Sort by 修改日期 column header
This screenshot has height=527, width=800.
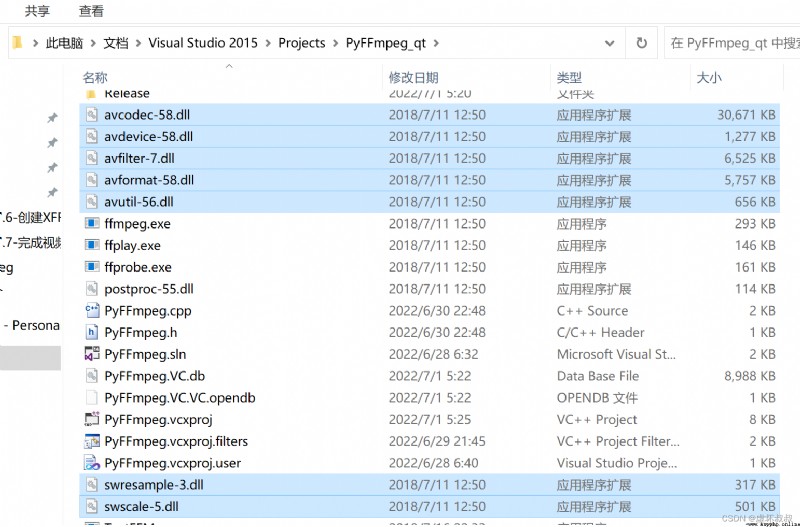coord(413,78)
